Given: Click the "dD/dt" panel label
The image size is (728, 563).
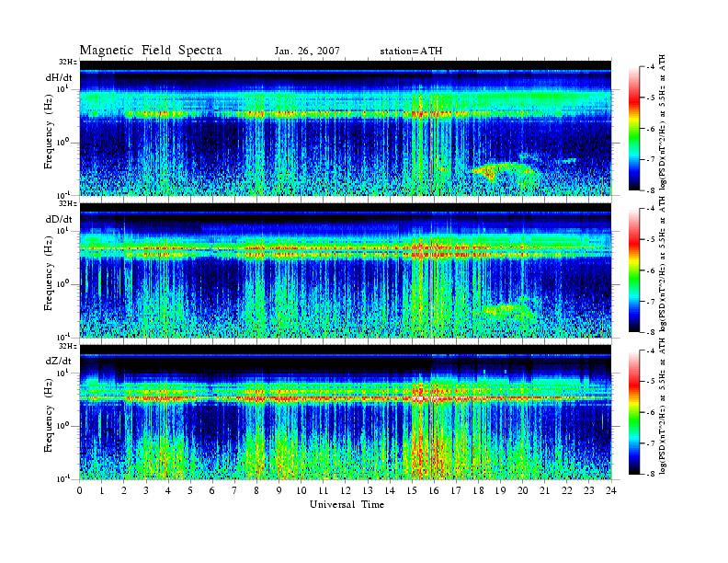Looking at the screenshot, I should [x=59, y=219].
